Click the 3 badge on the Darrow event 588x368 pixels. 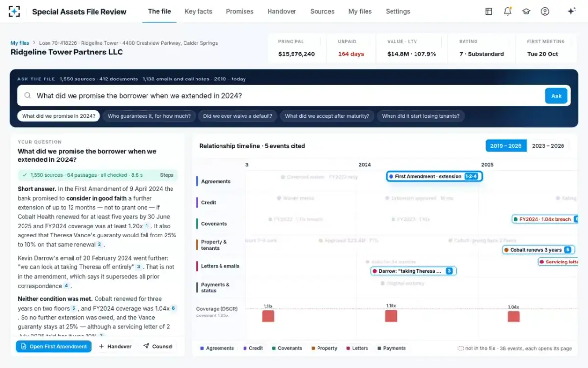coord(449,271)
